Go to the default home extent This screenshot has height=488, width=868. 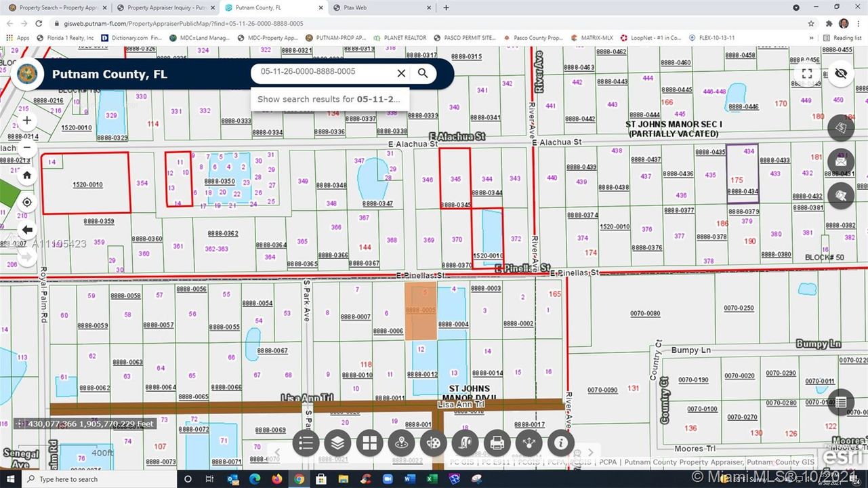[x=27, y=175]
